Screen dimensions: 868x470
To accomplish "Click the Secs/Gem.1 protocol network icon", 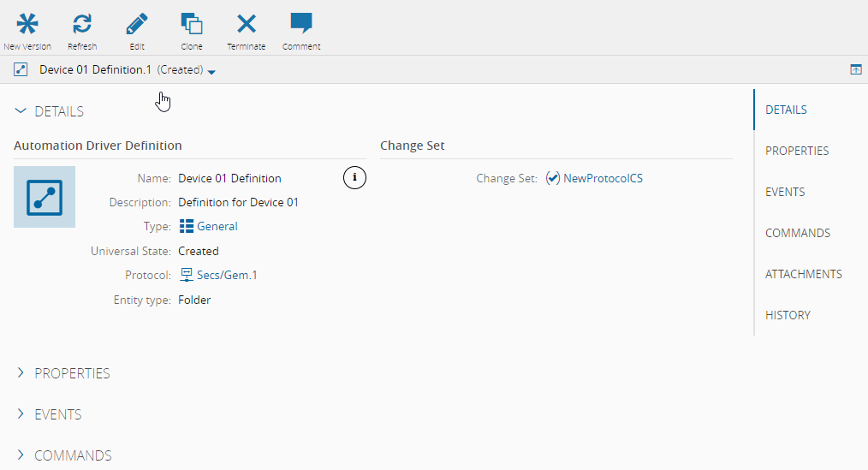I will click(187, 275).
